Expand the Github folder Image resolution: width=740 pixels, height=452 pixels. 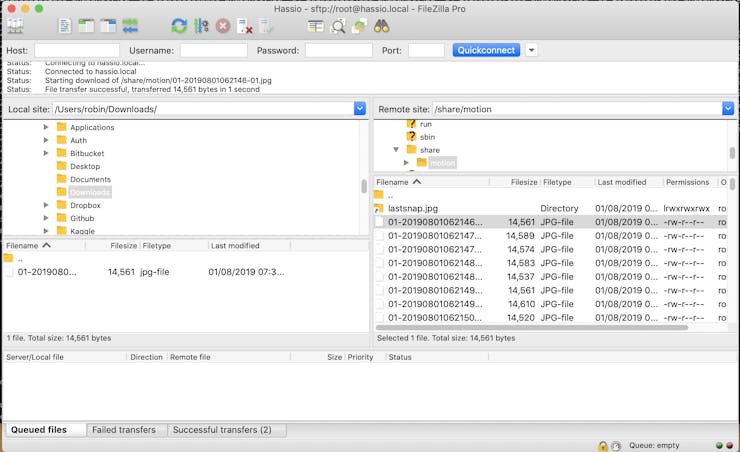pyautogui.click(x=46, y=218)
